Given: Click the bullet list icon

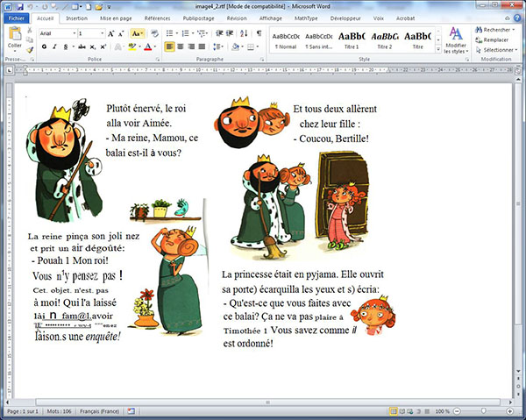Looking at the screenshot, I should pyautogui.click(x=168, y=32).
